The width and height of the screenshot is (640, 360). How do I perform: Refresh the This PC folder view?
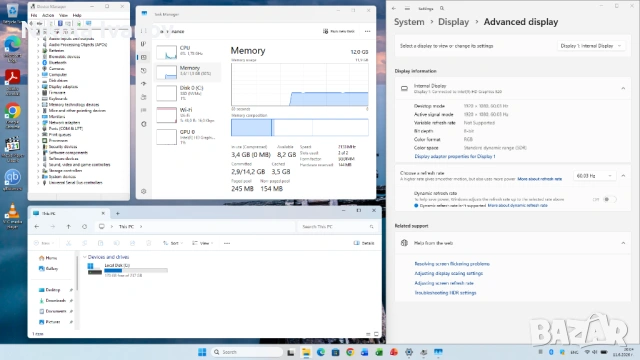coord(84,227)
